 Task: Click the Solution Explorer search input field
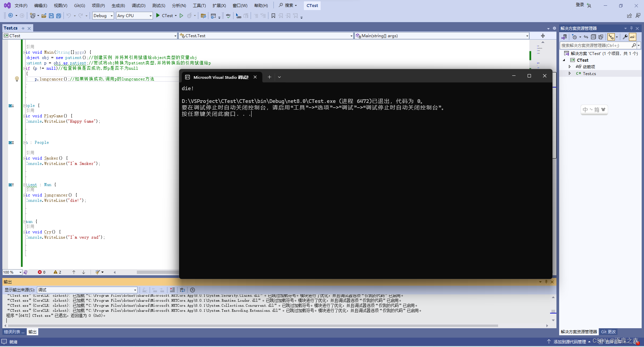596,45
